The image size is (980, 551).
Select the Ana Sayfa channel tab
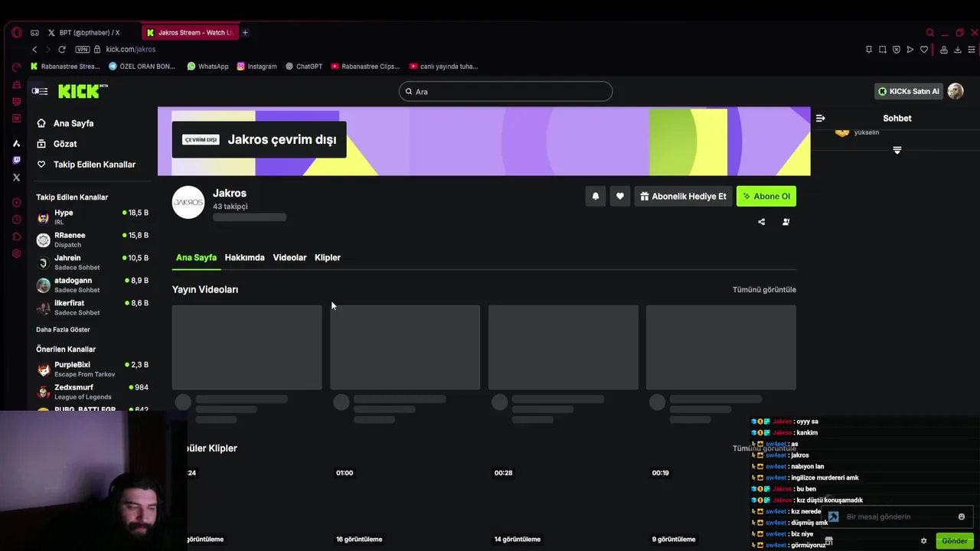(196, 258)
